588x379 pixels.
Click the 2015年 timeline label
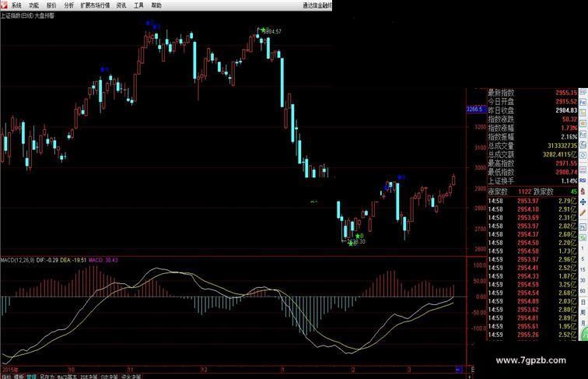(x=10, y=370)
